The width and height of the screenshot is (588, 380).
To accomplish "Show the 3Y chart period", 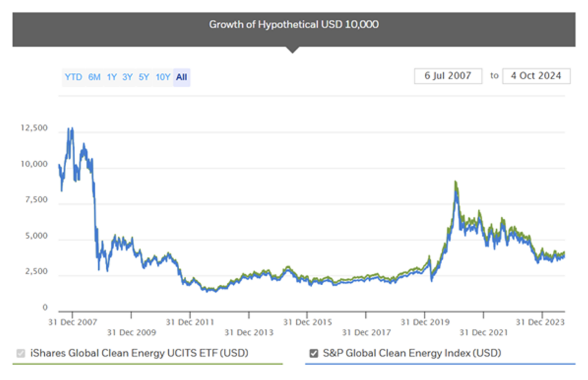I will point(127,77).
